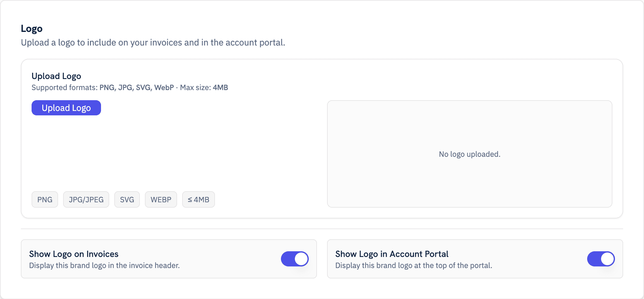The width and height of the screenshot is (644, 299).
Task: Click the 'Max size: 4MB' text
Action: pos(204,88)
